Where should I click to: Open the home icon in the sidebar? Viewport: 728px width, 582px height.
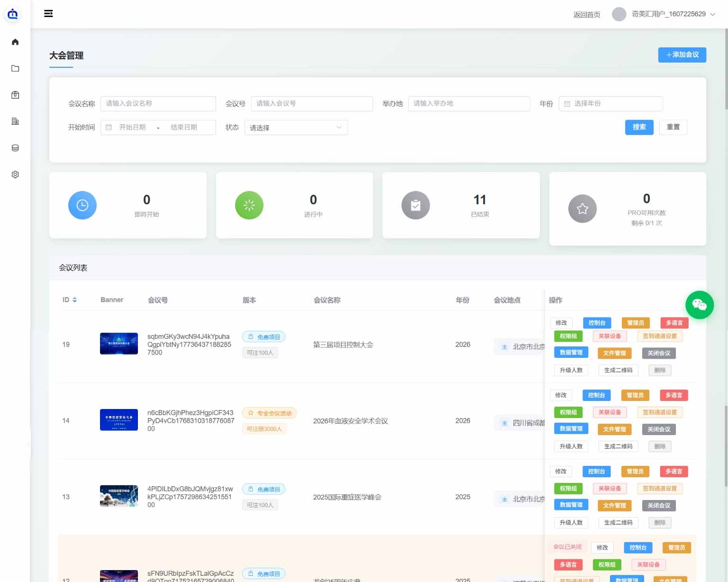pos(15,42)
